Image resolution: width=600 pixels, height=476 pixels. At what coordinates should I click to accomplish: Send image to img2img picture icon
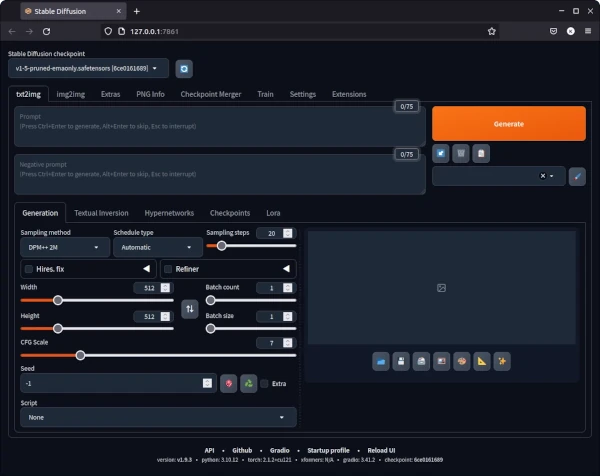point(442,361)
